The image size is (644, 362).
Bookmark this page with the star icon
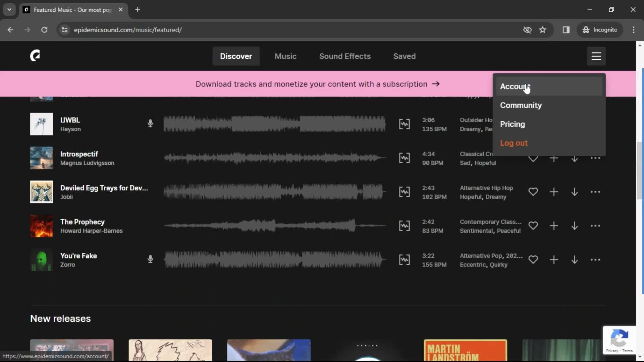point(543,30)
